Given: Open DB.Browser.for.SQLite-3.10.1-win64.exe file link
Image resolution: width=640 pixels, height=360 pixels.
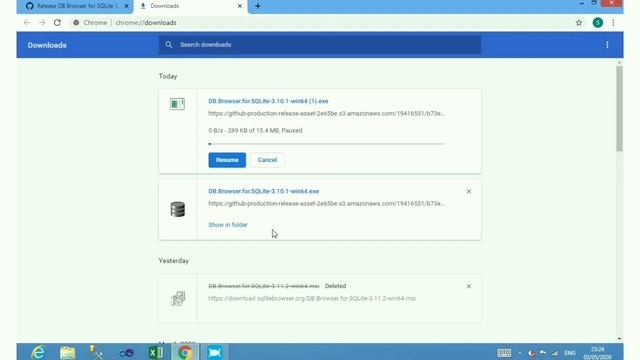Looking at the screenshot, I should (264, 191).
